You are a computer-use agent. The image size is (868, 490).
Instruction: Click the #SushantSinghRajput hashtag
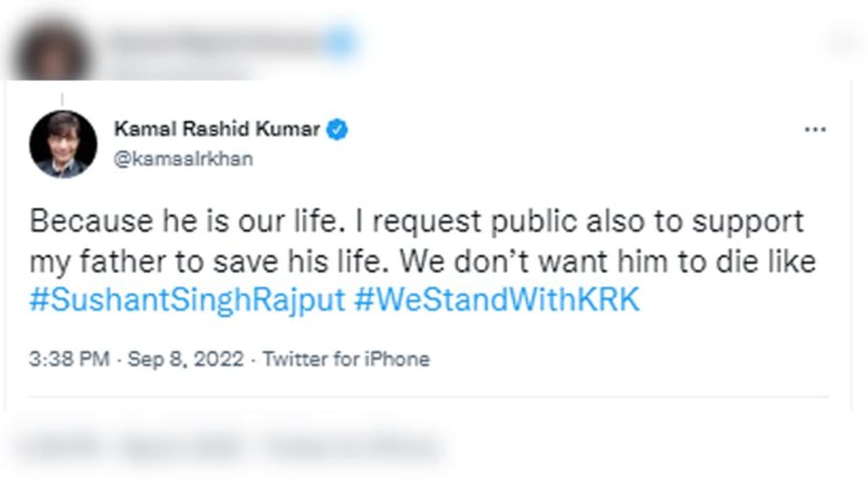pyautogui.click(x=187, y=301)
